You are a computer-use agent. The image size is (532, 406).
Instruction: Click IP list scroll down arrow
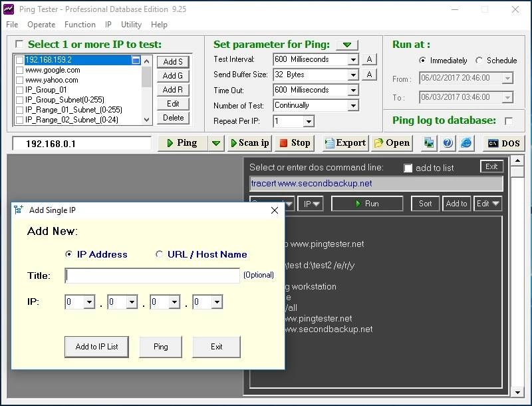(146, 120)
